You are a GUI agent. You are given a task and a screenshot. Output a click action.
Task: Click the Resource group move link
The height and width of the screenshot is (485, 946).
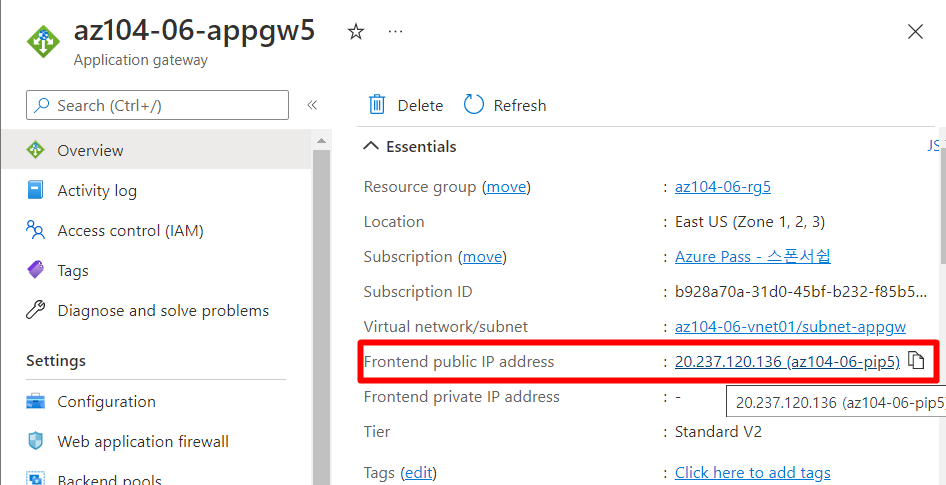(507, 187)
